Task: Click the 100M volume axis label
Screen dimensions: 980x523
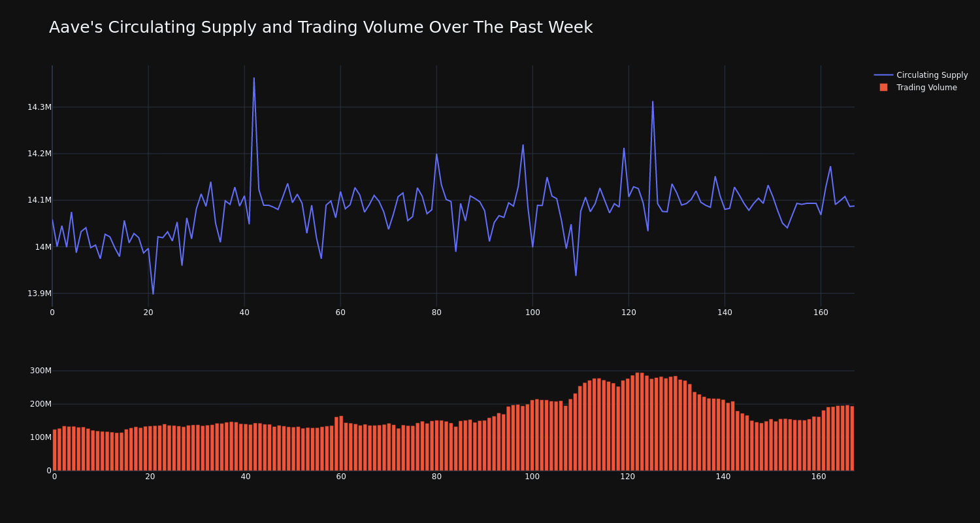Action: tap(41, 437)
